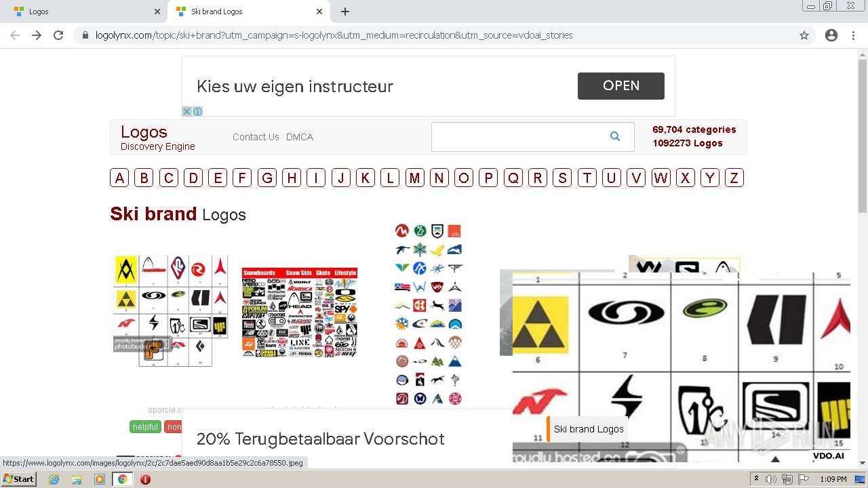Reload the page with browser refresh icon
This screenshot has height=488, width=868.
pos(58,35)
